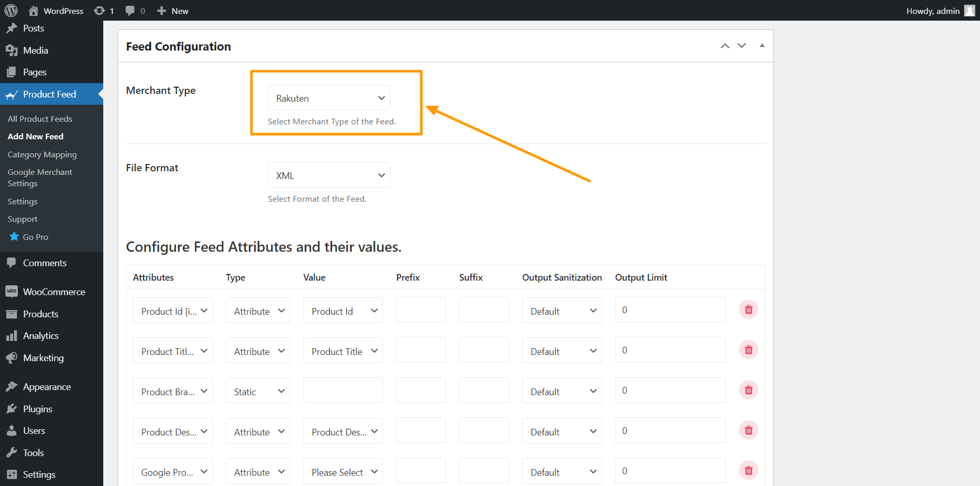Select All Product Feeds in the submenu
Image resolution: width=980 pixels, height=486 pixels.
tap(40, 119)
